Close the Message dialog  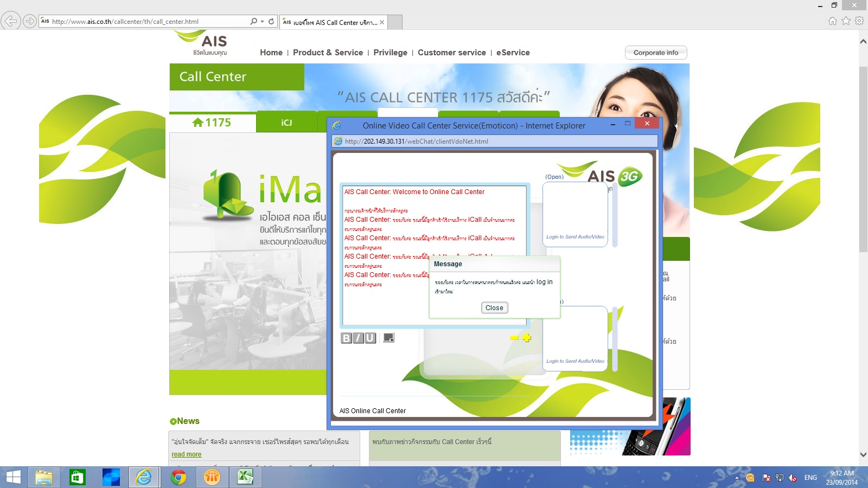pyautogui.click(x=494, y=308)
